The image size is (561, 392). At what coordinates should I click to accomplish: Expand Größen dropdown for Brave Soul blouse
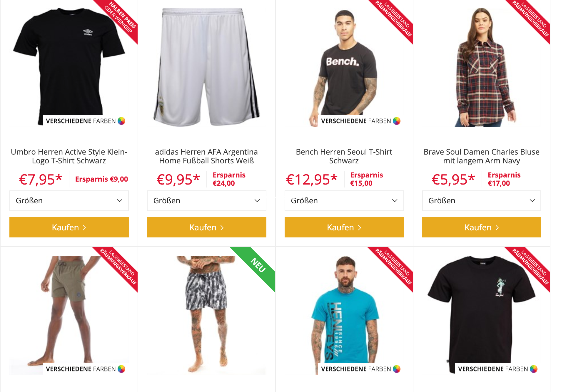[482, 201]
